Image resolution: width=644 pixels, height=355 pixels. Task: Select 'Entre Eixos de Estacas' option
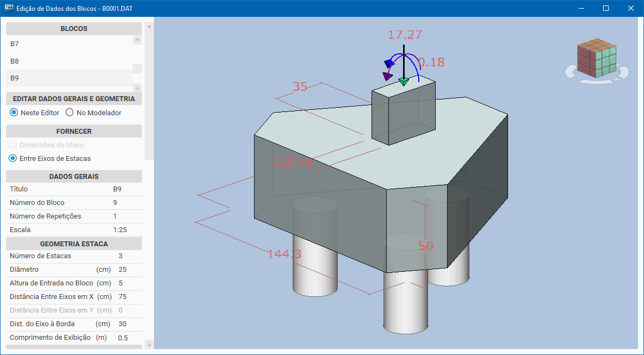[12, 158]
